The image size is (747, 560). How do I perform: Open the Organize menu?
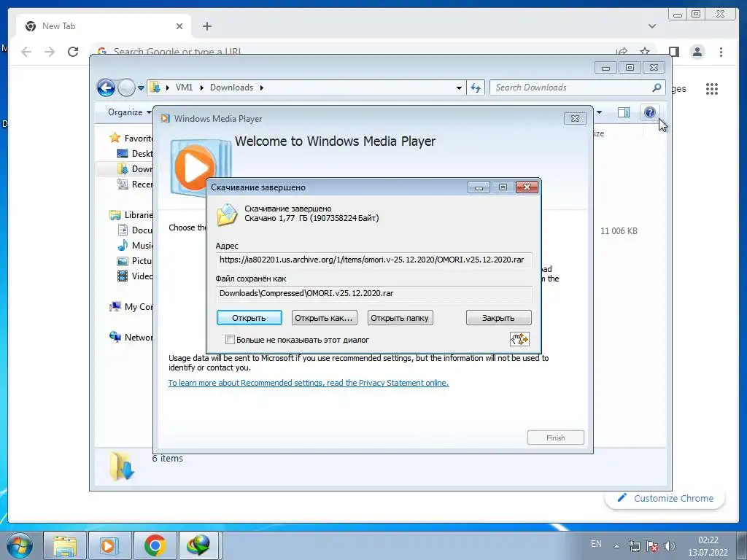129,112
